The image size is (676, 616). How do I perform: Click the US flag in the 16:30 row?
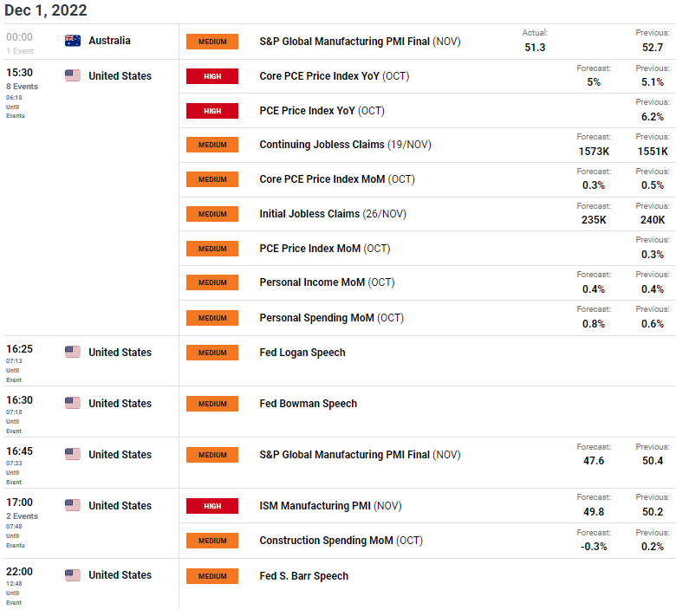coord(73,403)
